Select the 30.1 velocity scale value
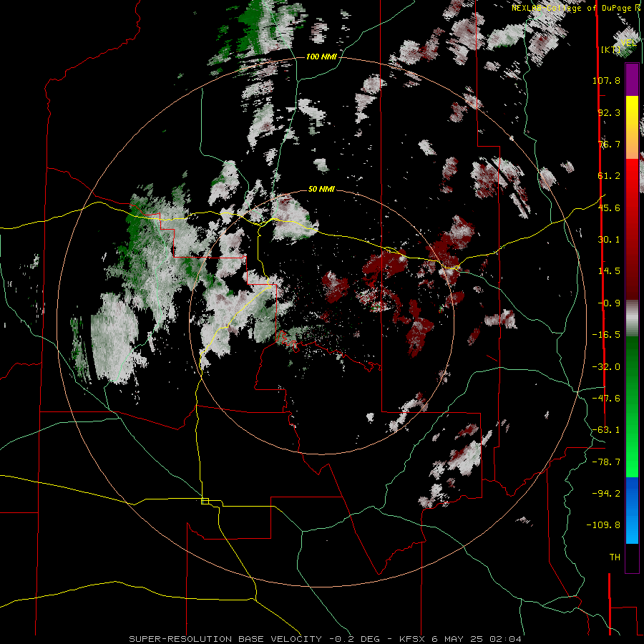 coord(609,240)
